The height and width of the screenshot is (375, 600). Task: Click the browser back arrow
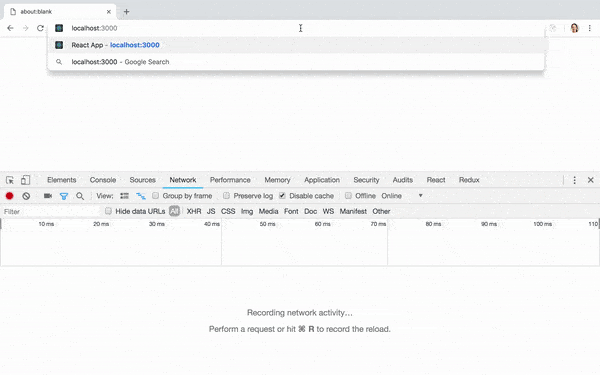(x=10, y=28)
